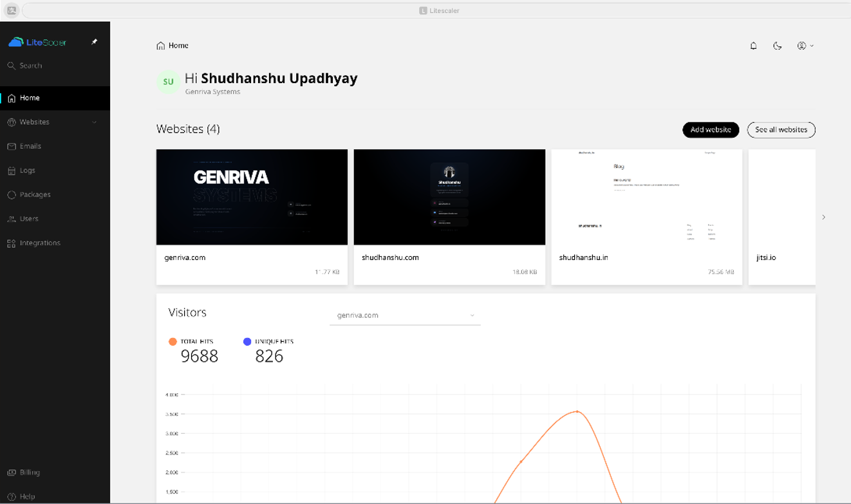Open Search in the sidebar
Screen dimensions: 851x504
[x=29, y=65]
